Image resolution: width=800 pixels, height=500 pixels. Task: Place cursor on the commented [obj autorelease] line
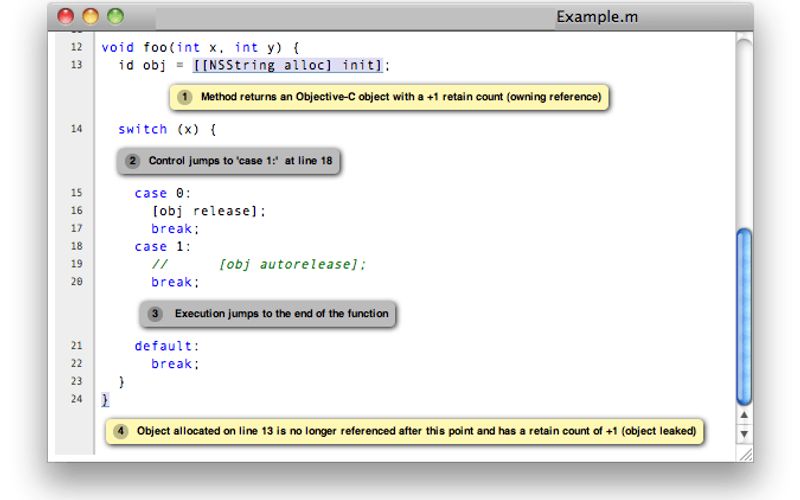pyautogui.click(x=292, y=264)
